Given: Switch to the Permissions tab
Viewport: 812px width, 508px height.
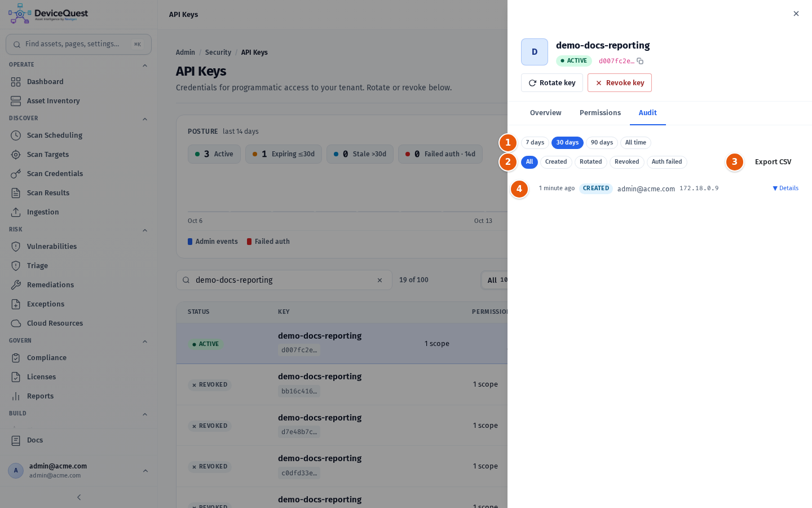Looking at the screenshot, I should [x=600, y=113].
